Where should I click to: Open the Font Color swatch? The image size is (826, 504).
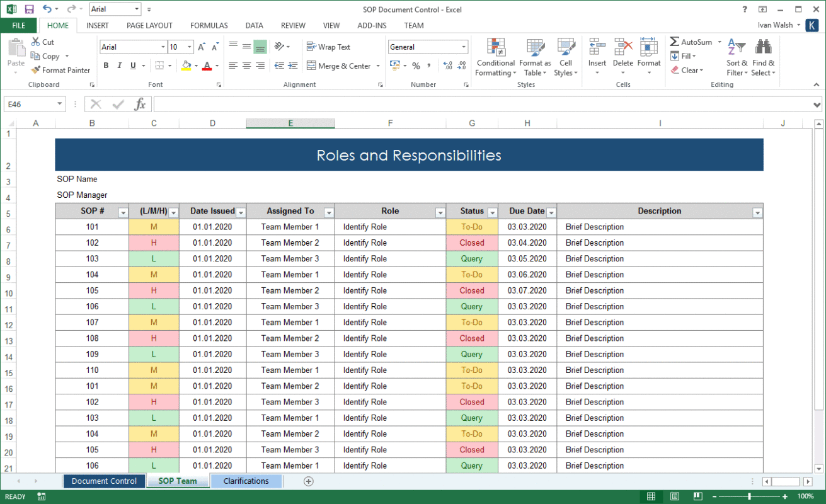point(206,66)
